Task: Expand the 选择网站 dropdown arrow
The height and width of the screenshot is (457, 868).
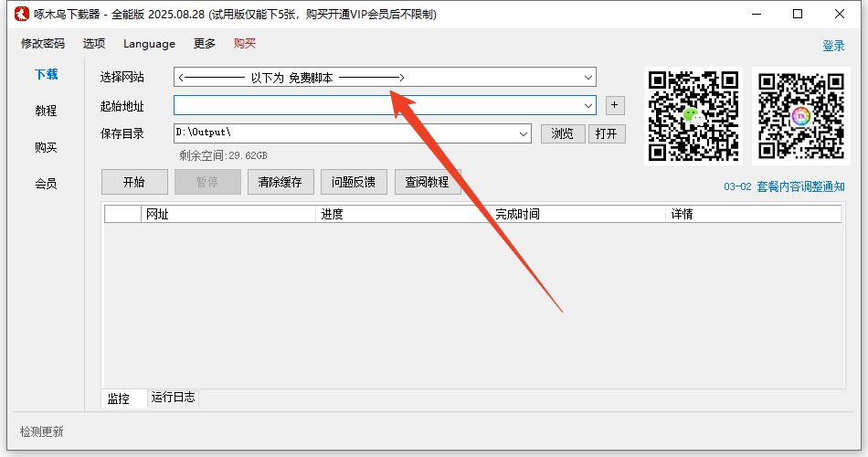Action: click(x=588, y=78)
